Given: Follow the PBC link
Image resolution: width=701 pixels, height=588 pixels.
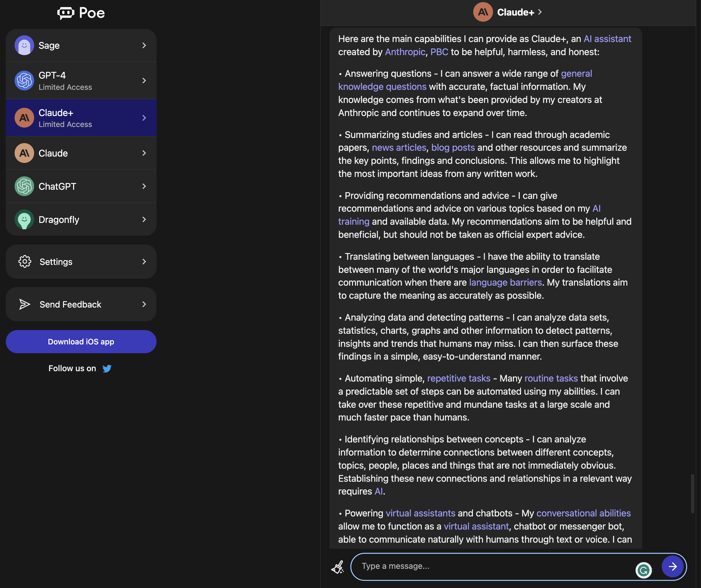Looking at the screenshot, I should click(x=439, y=52).
